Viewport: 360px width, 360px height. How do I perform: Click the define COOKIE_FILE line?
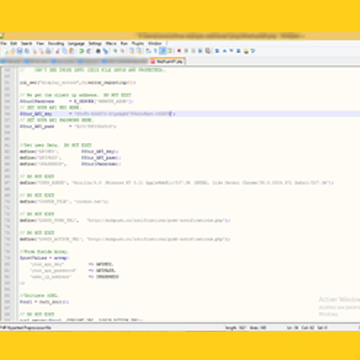click(64, 202)
